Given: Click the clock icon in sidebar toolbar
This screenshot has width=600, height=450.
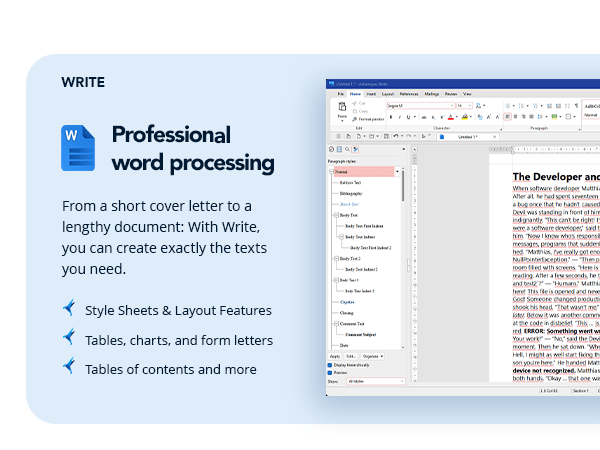Looking at the screenshot, I should tap(331, 149).
